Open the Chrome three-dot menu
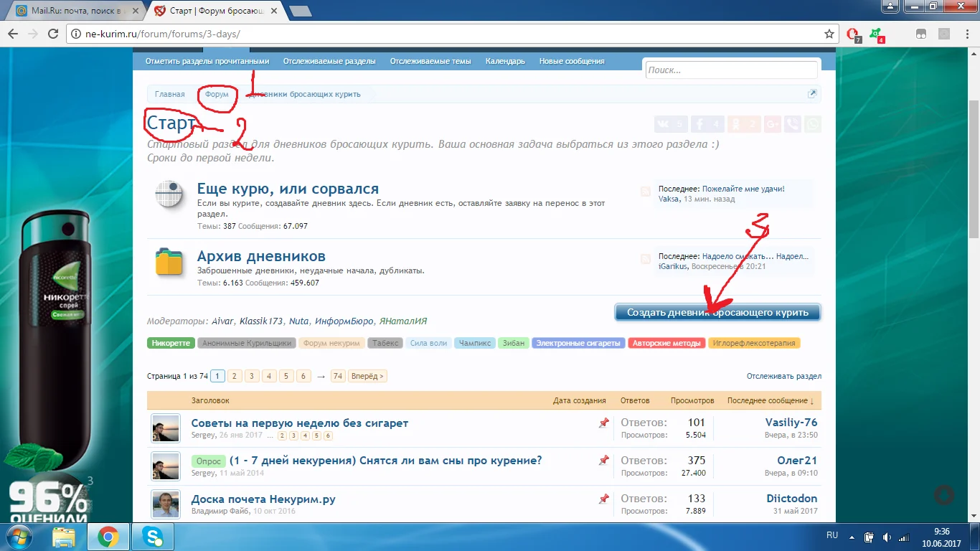The height and width of the screenshot is (551, 980). coord(968,34)
